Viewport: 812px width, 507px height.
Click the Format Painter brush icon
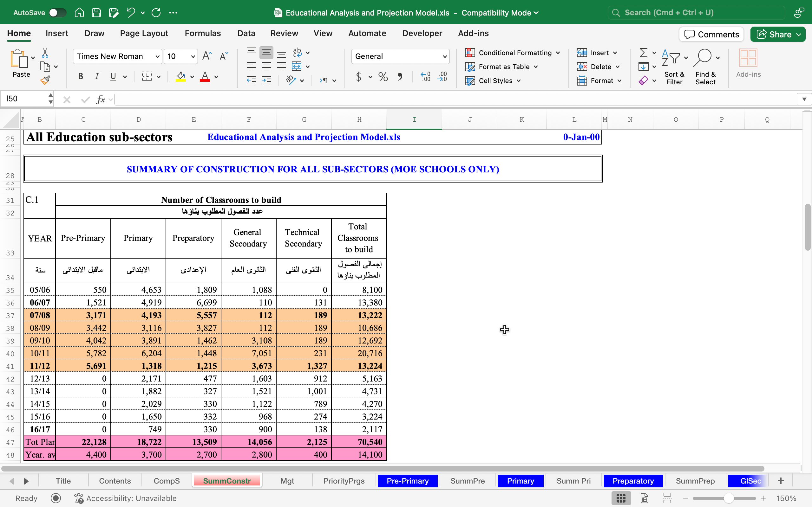tap(45, 80)
